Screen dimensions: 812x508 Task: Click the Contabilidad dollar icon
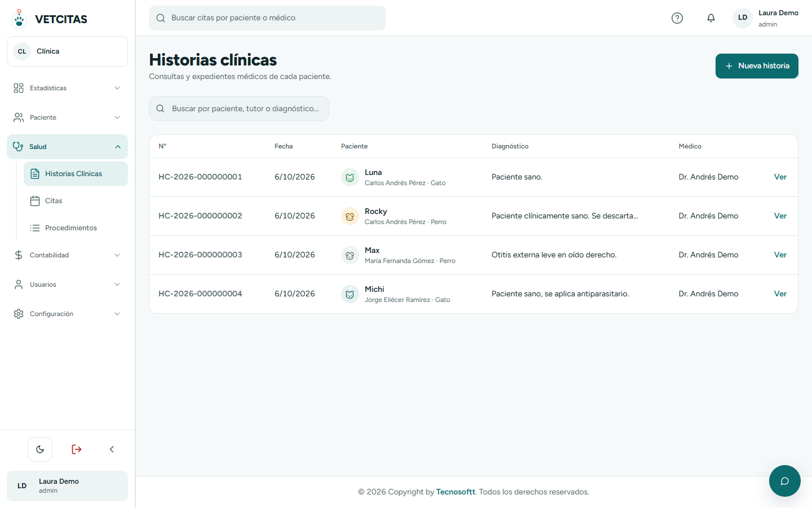click(x=19, y=255)
